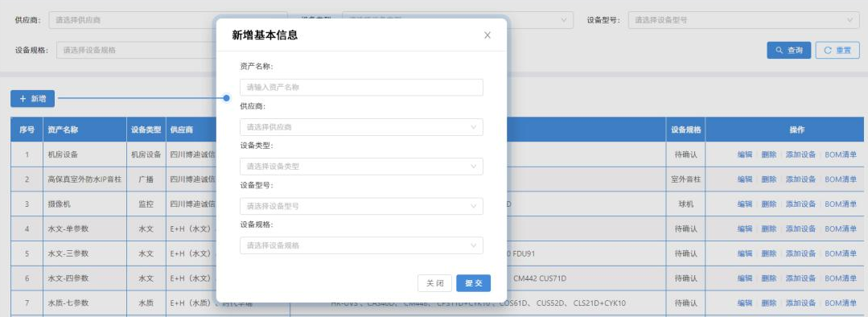
Task: Submit the form with 提交 button
Action: 473,283
